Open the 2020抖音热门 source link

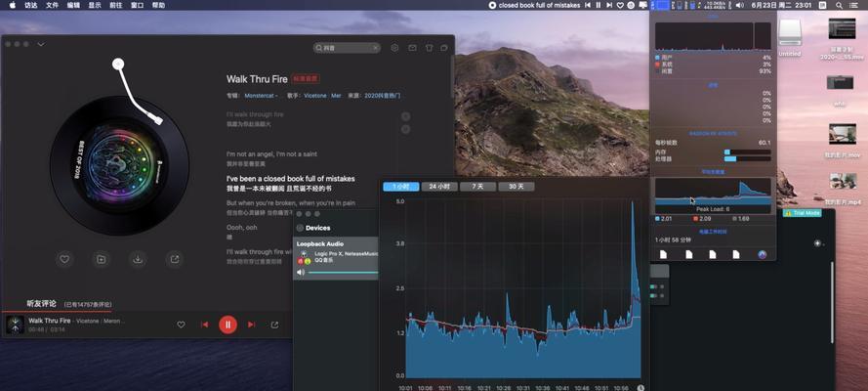click(382, 96)
